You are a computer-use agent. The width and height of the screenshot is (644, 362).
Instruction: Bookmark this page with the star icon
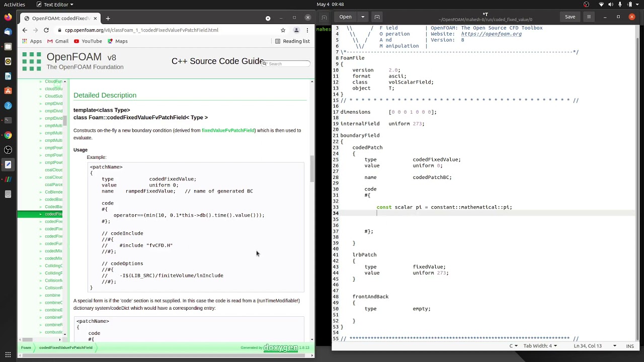pyautogui.click(x=283, y=30)
